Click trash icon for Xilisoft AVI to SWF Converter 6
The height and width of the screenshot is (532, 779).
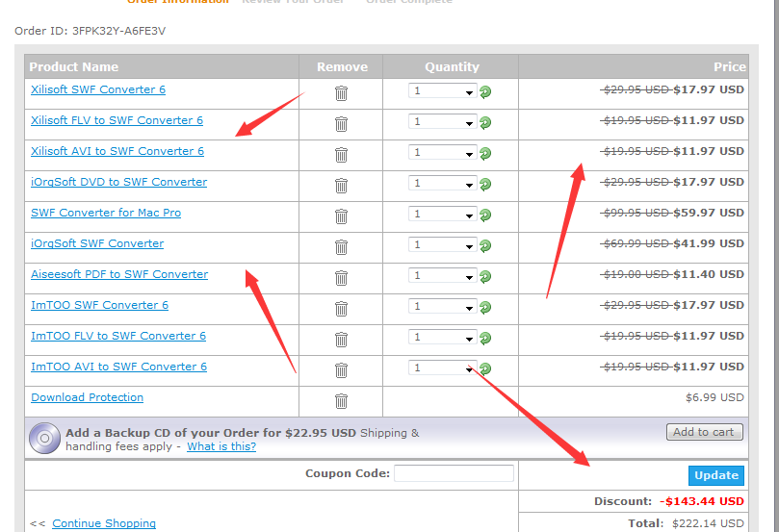[x=341, y=154]
